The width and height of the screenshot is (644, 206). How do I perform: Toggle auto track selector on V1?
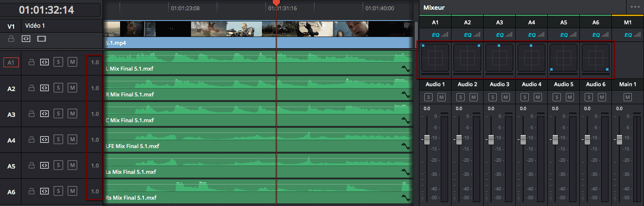26,38
